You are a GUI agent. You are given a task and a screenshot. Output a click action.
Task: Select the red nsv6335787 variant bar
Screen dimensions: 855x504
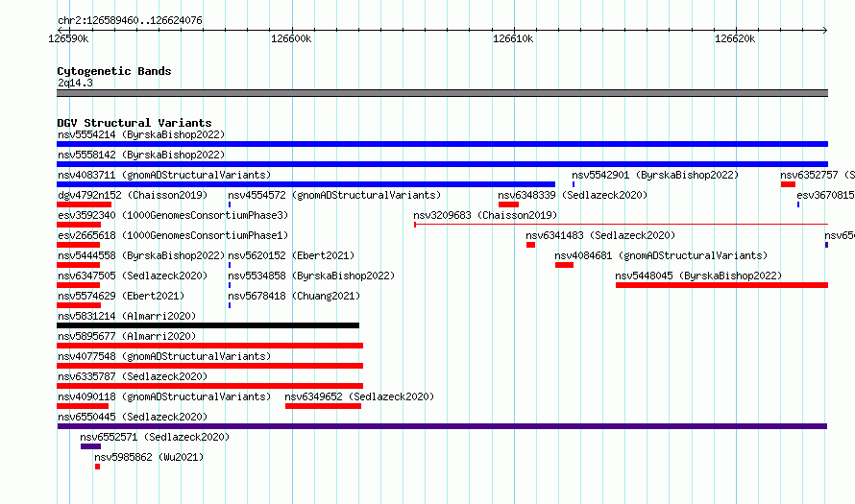(x=210, y=386)
